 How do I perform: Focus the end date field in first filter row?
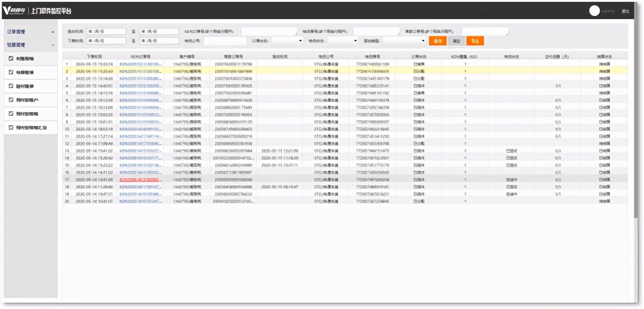tap(158, 32)
